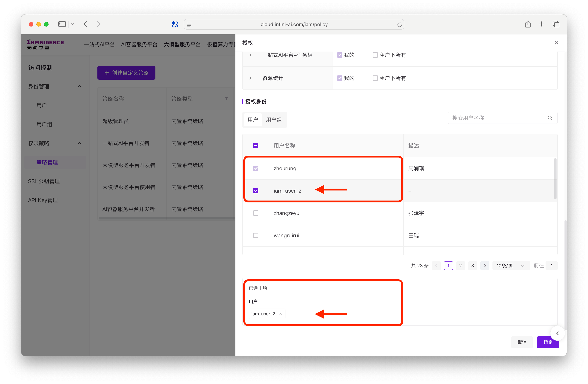Screen dimensions: 588x384
Task: Toggle the zhourunqi row checkbox
Action: (x=256, y=168)
